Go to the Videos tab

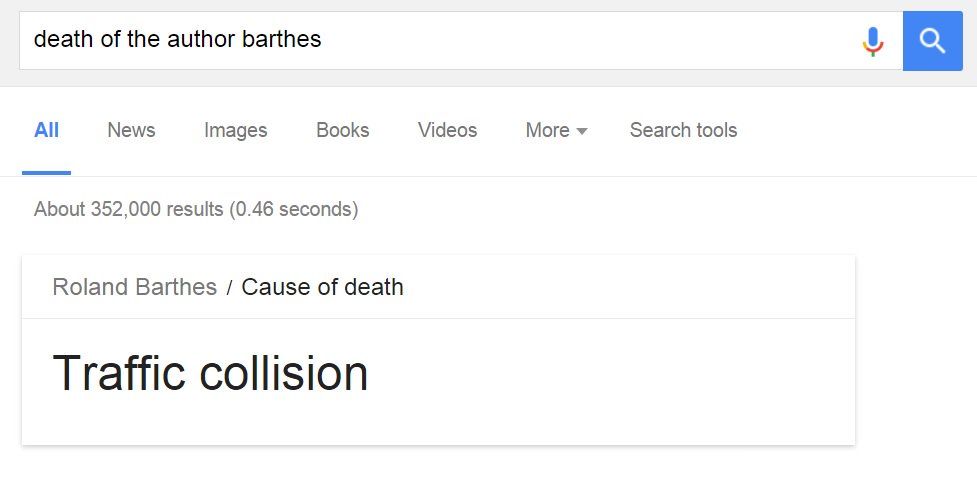(x=447, y=130)
